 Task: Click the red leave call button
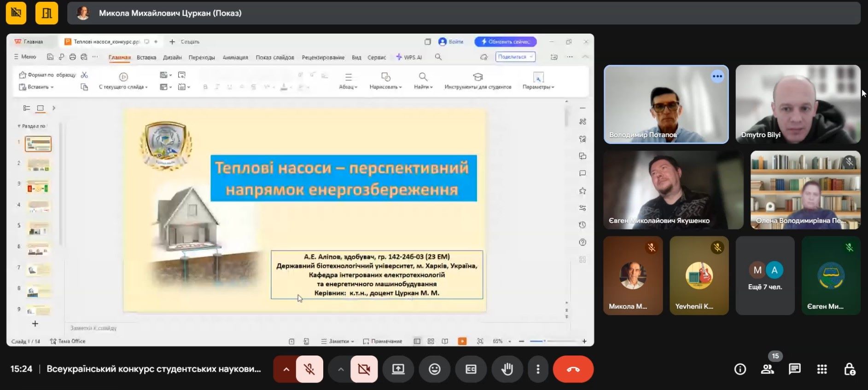click(573, 369)
